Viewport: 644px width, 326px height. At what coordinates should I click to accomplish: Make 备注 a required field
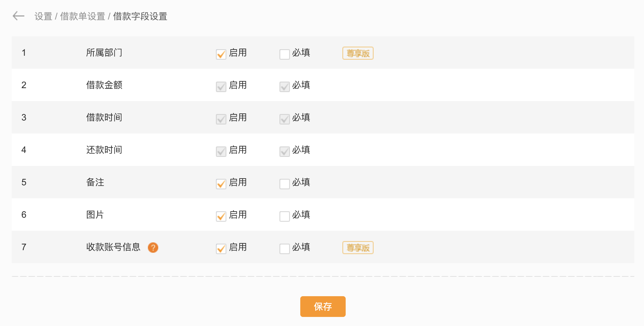(x=285, y=184)
